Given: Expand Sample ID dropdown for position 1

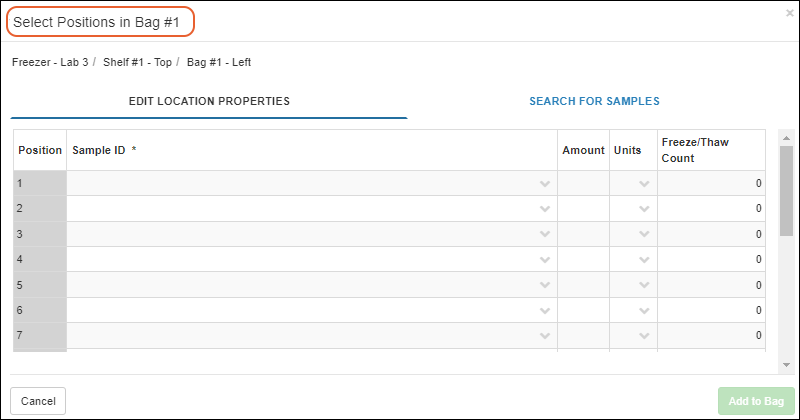Looking at the screenshot, I should coord(545,184).
